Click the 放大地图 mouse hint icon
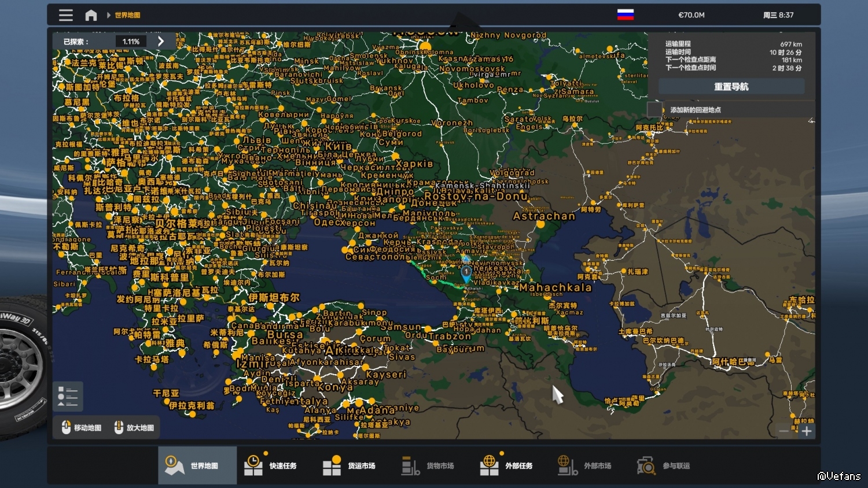The height and width of the screenshot is (488, 868). pyautogui.click(x=119, y=427)
